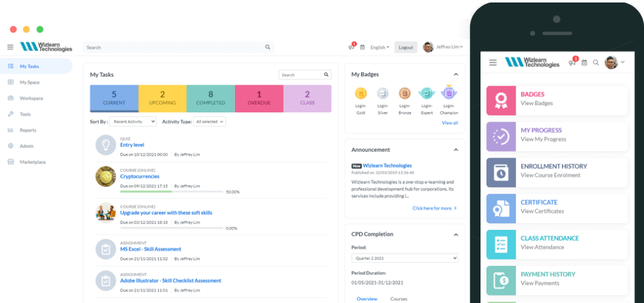Click the search magnifier in top search bar
The height and width of the screenshot is (303, 644).
(x=267, y=47)
